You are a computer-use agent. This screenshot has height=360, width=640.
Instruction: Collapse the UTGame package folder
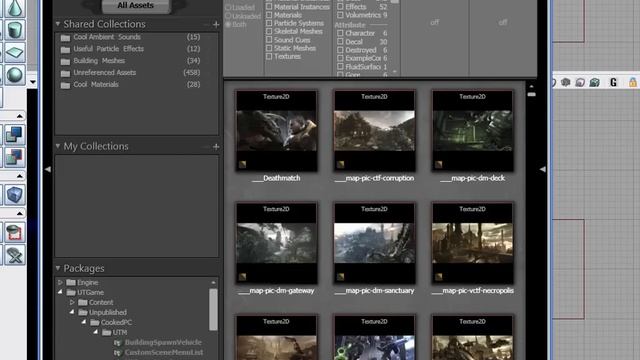pos(60,292)
